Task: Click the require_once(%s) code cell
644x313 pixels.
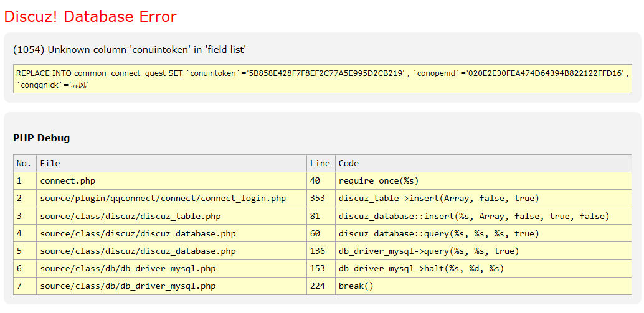Action: coord(379,181)
